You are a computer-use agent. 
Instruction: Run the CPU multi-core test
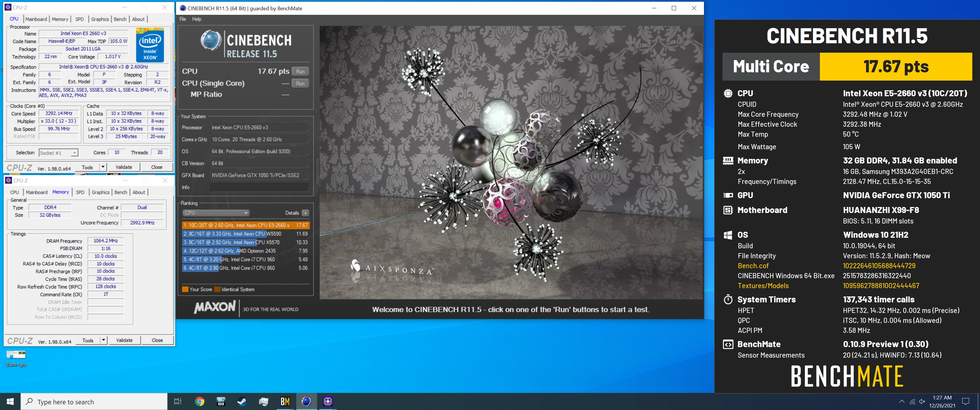300,71
